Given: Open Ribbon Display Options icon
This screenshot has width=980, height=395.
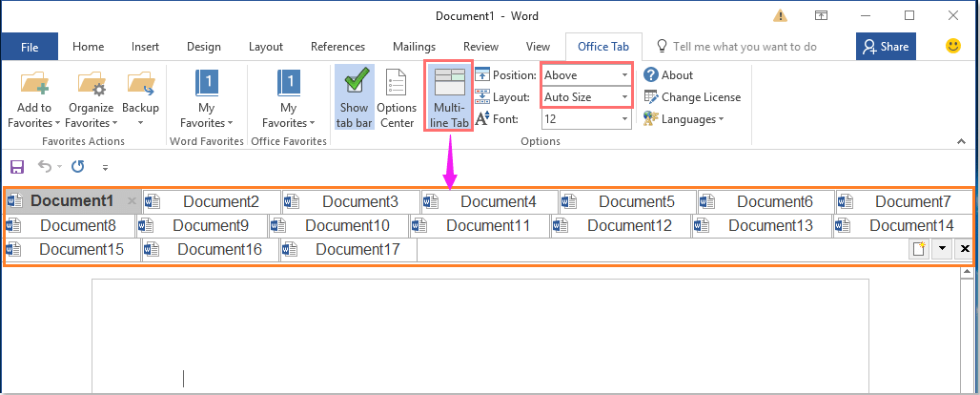Looking at the screenshot, I should [821, 15].
